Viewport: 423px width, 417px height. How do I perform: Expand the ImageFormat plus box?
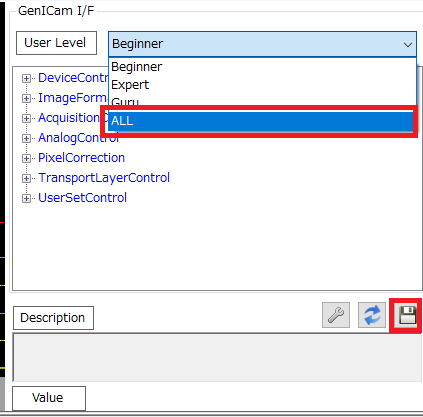tap(26, 98)
